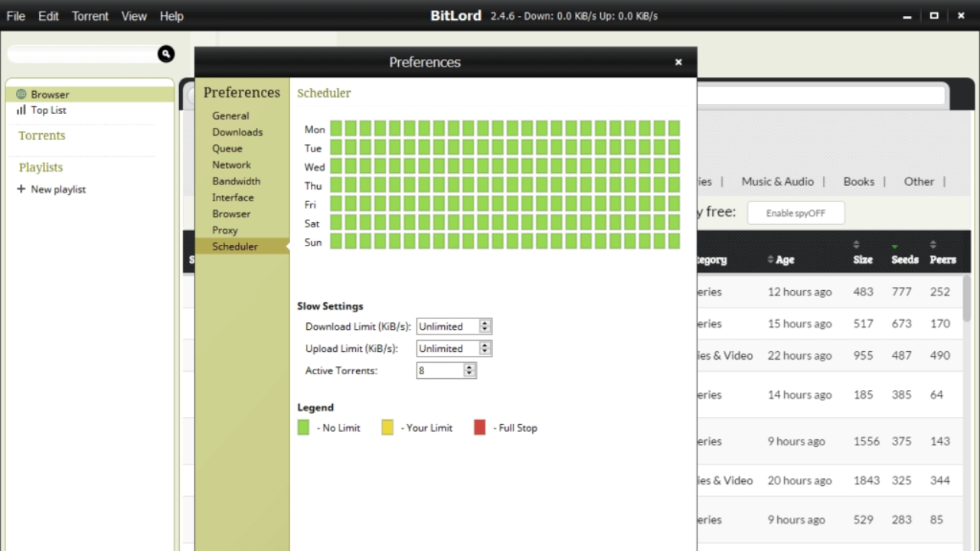The image size is (980, 551).
Task: Maximize the BitLord window
Action: [934, 16]
